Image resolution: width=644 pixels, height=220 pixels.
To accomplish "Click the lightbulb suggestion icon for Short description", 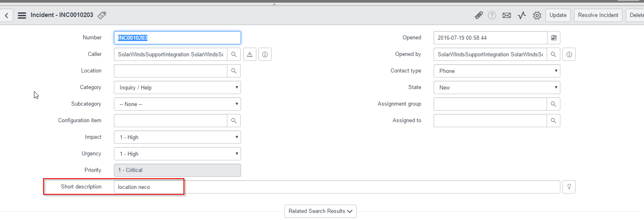I will (x=569, y=187).
